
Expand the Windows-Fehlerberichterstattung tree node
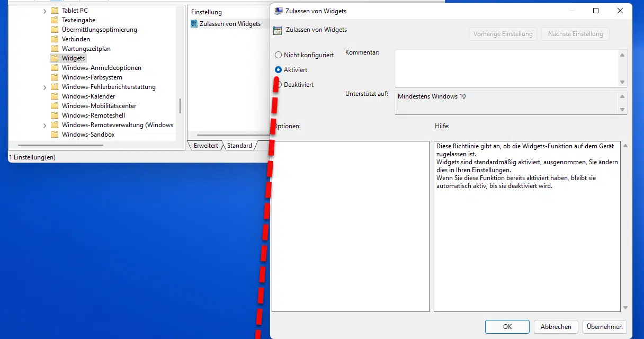(x=44, y=87)
